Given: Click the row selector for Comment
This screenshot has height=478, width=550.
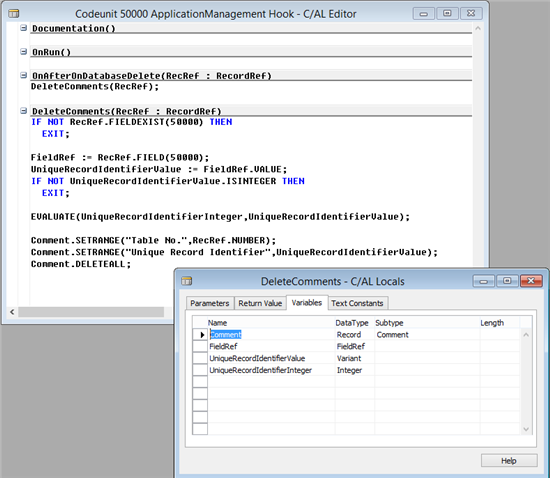Looking at the screenshot, I should (x=200, y=335).
